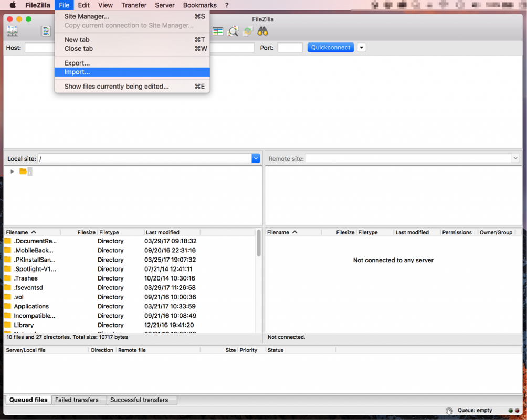Open the Transfer menu
Viewport: 527px width, 420px height.
pos(134,5)
